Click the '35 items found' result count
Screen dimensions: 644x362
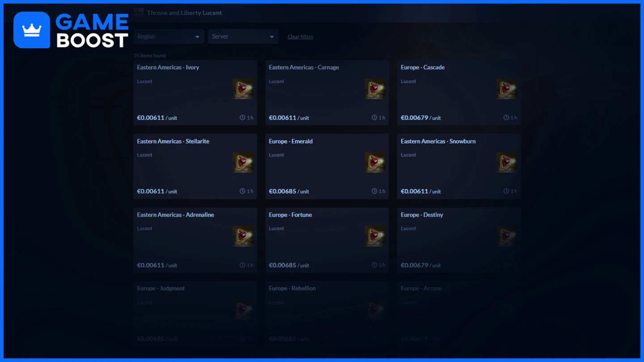click(150, 56)
